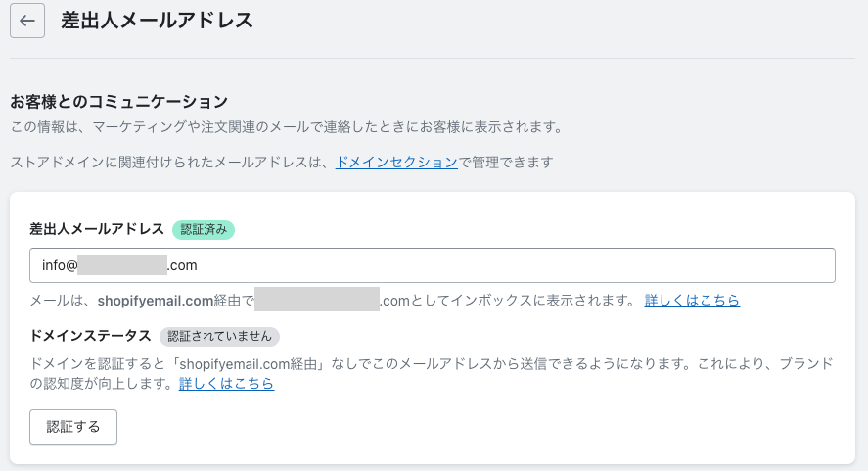This screenshot has width=868, height=471.
Task: Open the ドメインセクション link
Action: point(396,163)
